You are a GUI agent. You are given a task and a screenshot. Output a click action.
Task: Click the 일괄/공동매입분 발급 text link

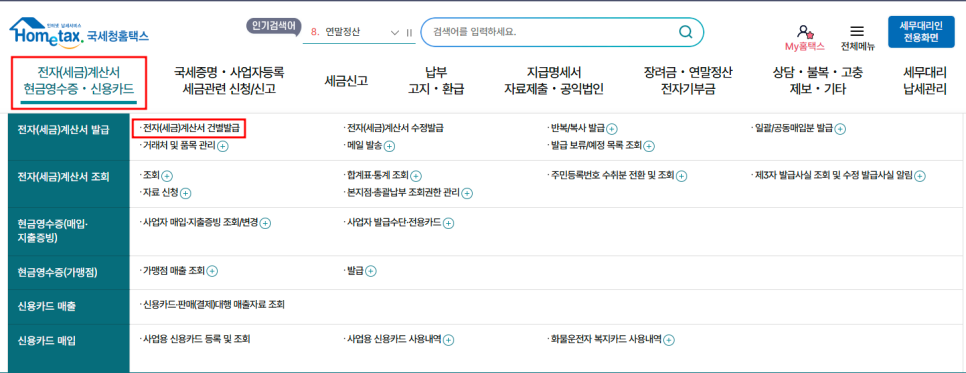794,128
